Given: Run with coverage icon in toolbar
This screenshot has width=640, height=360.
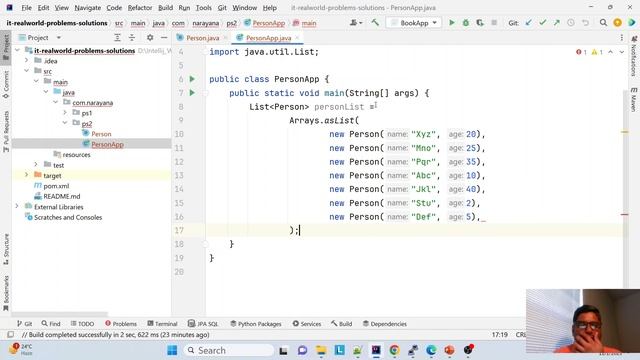Looking at the screenshot, I should click(480, 23).
